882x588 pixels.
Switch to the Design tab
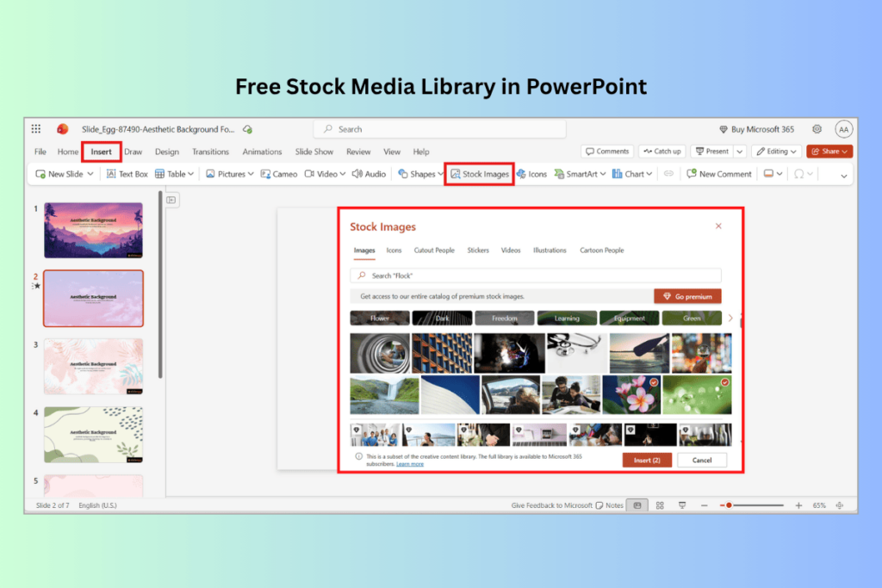(x=167, y=152)
